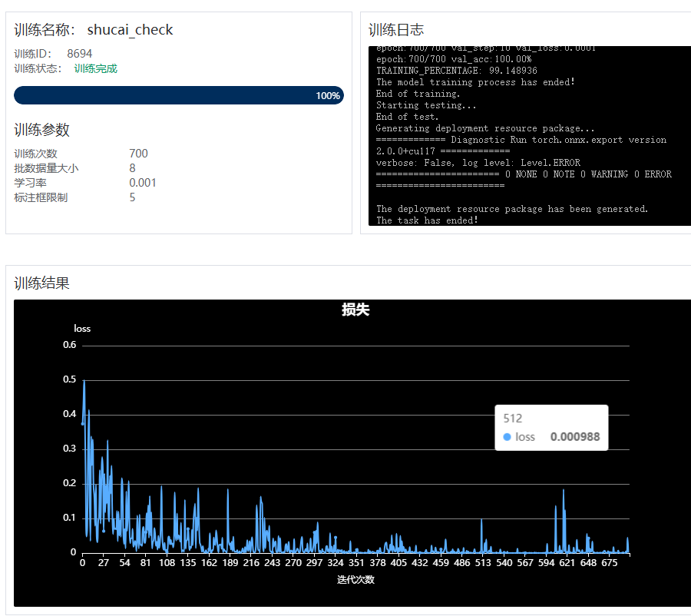Click the 108 mark on x-axis
Screen dimensions: 691x616
pyautogui.click(x=167, y=563)
